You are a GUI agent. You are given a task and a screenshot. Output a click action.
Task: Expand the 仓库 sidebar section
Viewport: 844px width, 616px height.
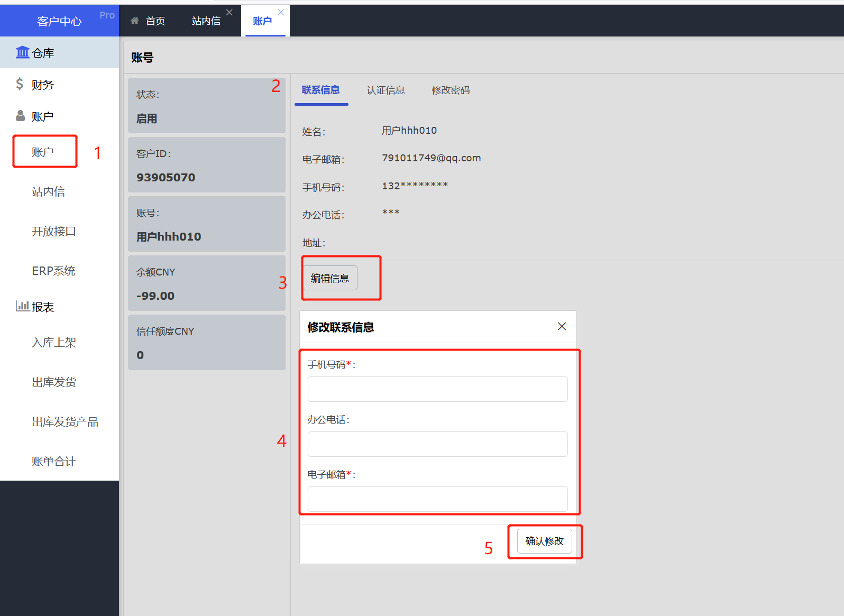tap(59, 52)
